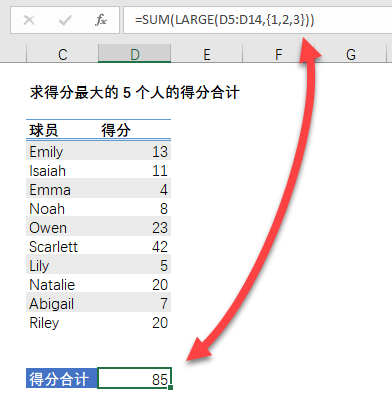Select the Isaiah name cell
Screen dimensions: 392x408
[62, 171]
